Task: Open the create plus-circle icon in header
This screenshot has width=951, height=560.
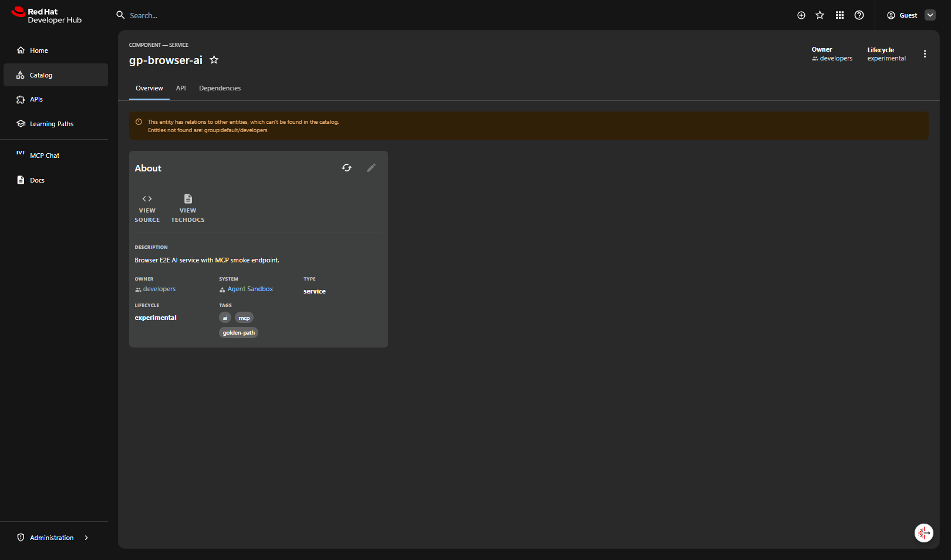Action: coord(801,15)
